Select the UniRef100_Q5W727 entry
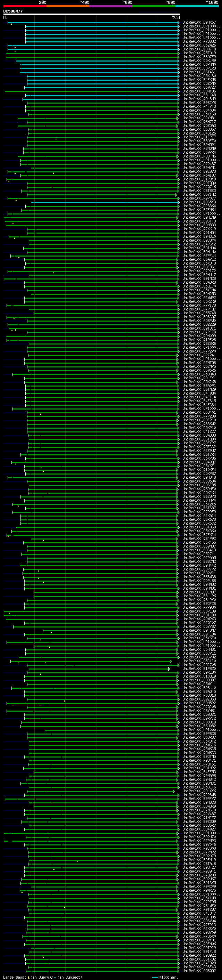The height and width of the screenshot is (980, 222). click(199, 88)
